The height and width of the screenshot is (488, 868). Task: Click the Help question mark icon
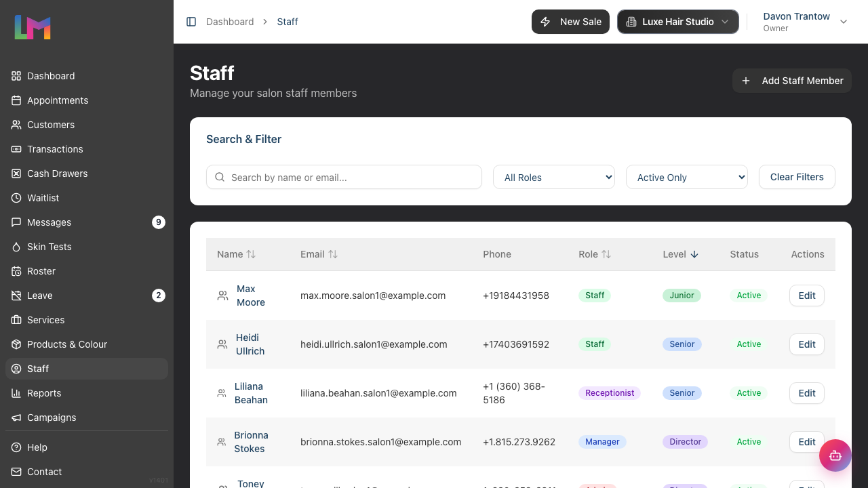16,447
